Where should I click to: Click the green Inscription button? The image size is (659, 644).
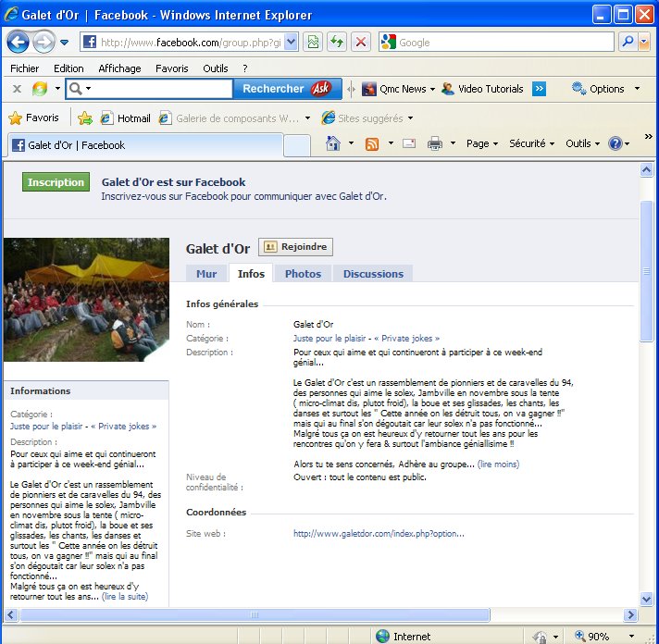tap(56, 182)
